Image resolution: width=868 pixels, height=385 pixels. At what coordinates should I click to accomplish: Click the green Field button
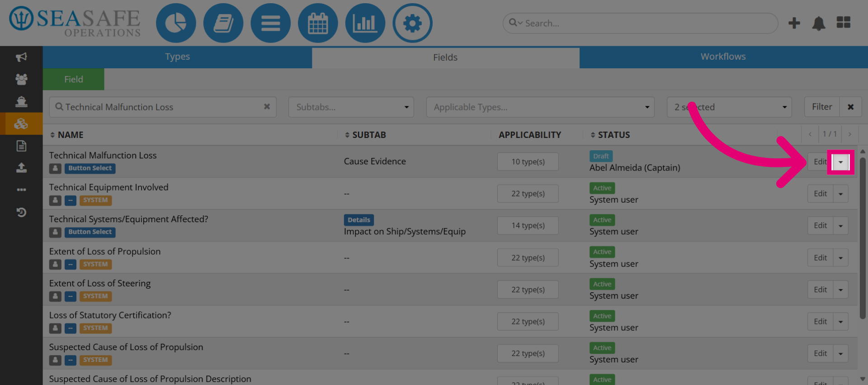[74, 79]
